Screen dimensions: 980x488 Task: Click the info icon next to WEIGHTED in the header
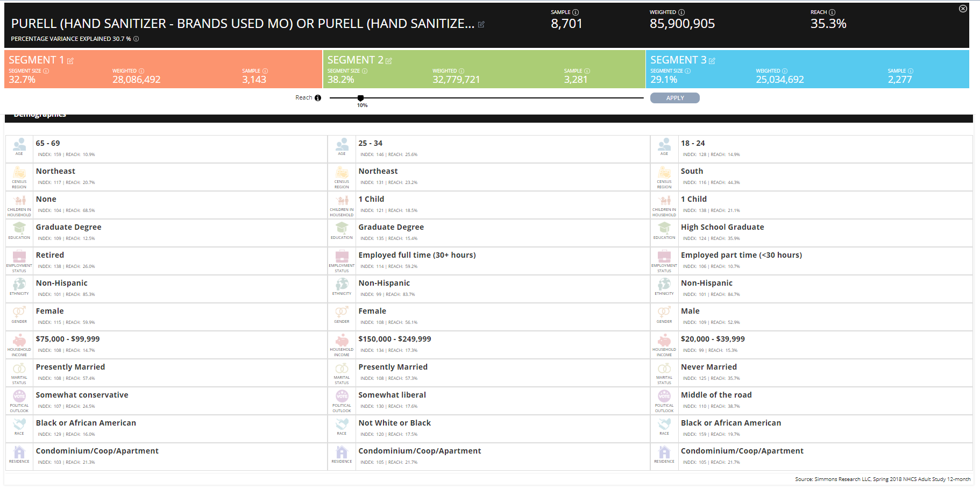pyautogui.click(x=681, y=12)
